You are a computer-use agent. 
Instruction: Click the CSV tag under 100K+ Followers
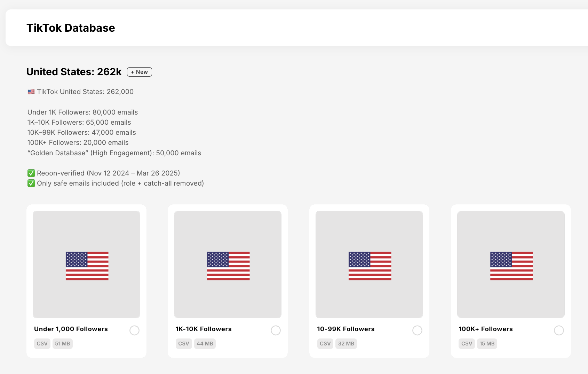(x=467, y=344)
